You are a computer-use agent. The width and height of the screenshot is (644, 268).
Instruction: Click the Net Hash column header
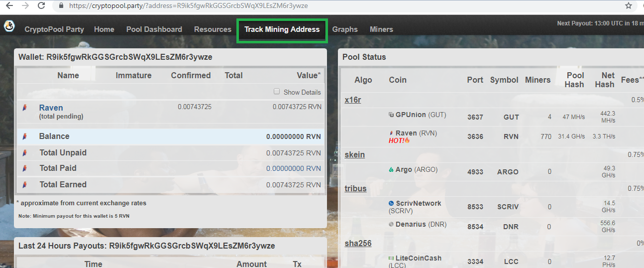(604, 80)
